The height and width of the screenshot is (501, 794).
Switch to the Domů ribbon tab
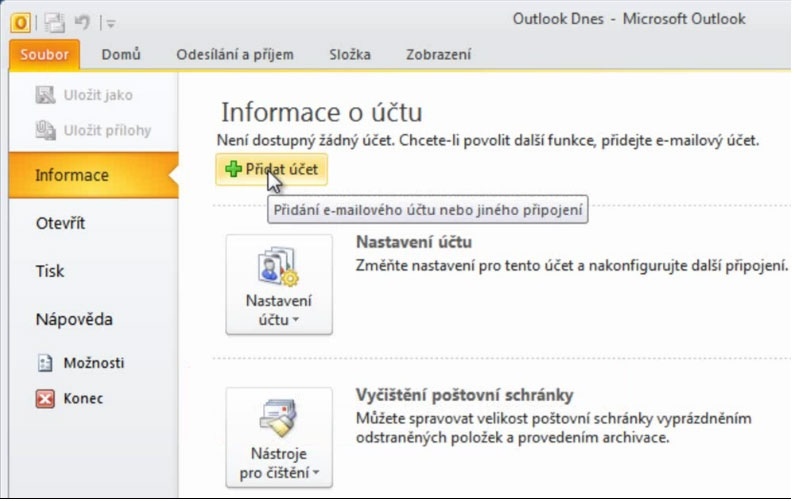(121, 55)
